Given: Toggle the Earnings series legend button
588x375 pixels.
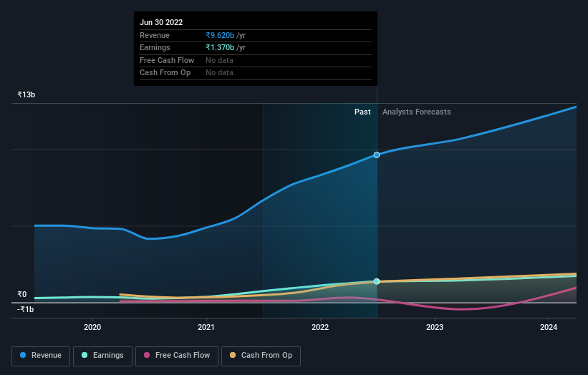Looking at the screenshot, I should (102, 356).
